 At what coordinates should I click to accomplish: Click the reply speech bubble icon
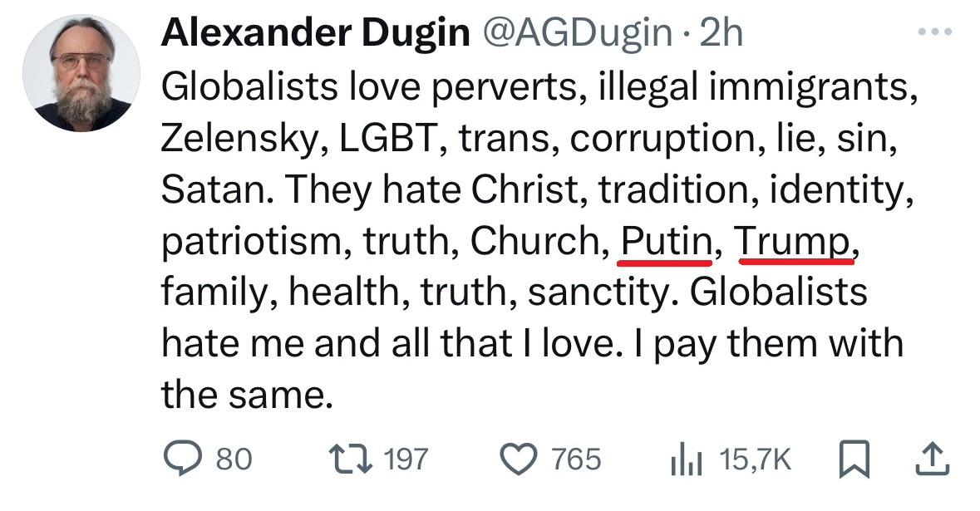click(182, 459)
